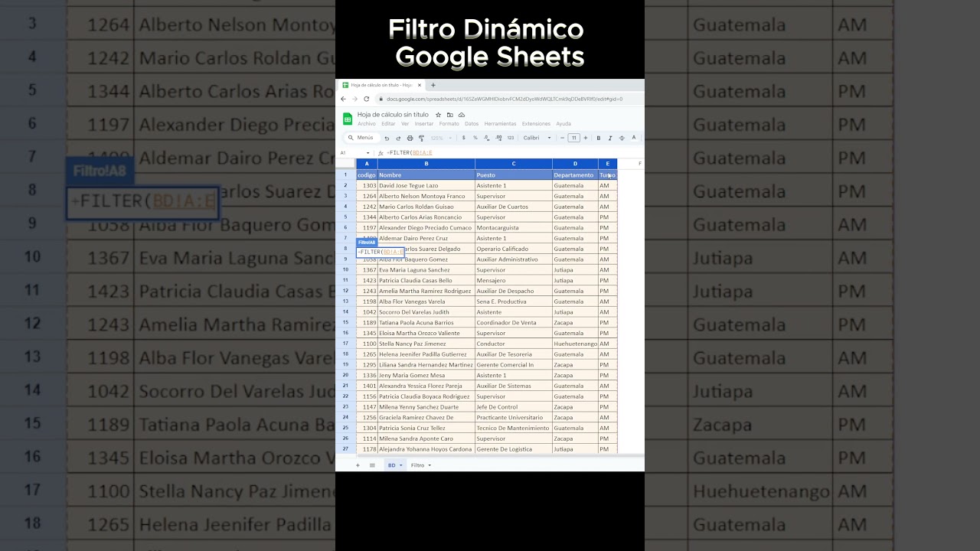Add a new sheet with plus icon
This screenshot has height=551, width=980.
tap(357, 465)
